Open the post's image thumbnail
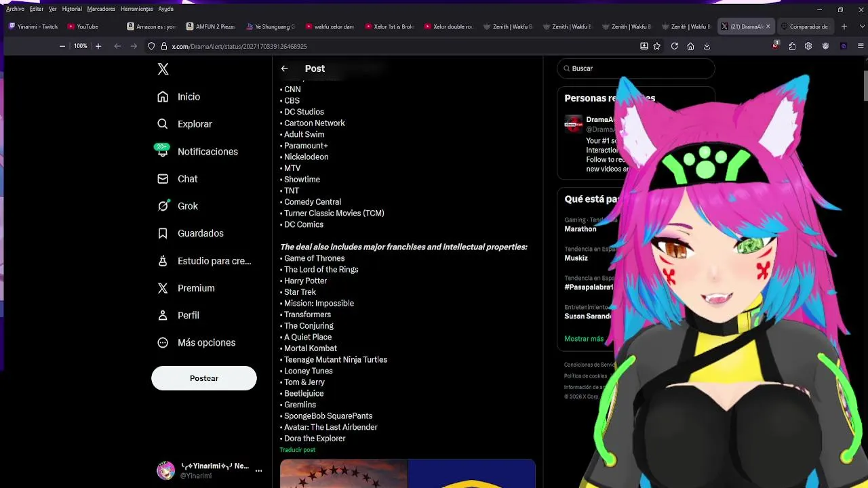 click(x=408, y=474)
